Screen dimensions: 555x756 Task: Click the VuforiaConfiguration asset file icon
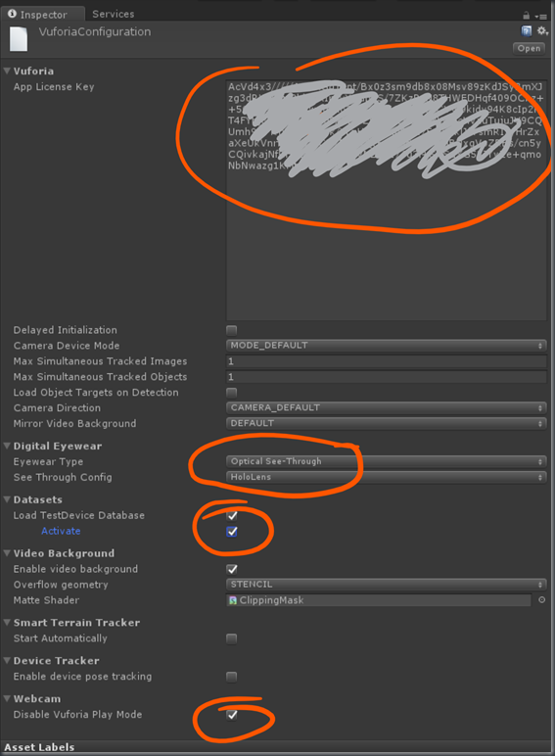pyautogui.click(x=19, y=38)
